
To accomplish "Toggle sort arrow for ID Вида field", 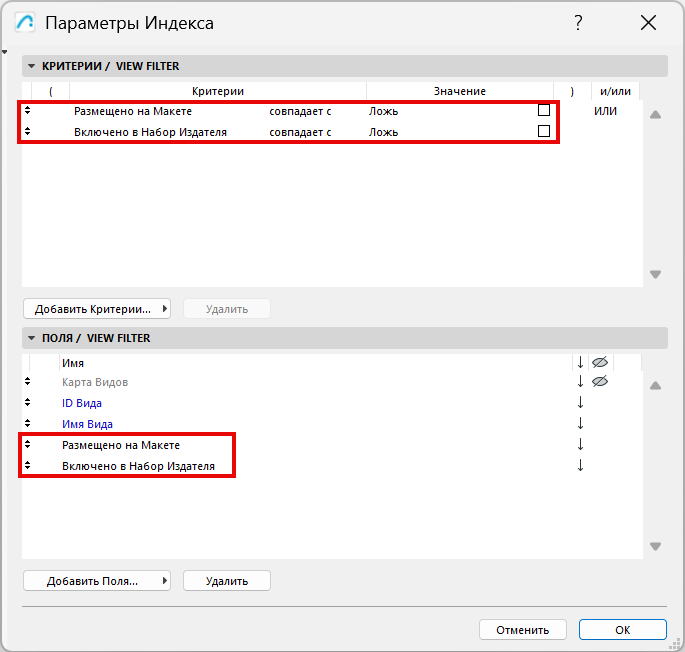I will pos(580,402).
